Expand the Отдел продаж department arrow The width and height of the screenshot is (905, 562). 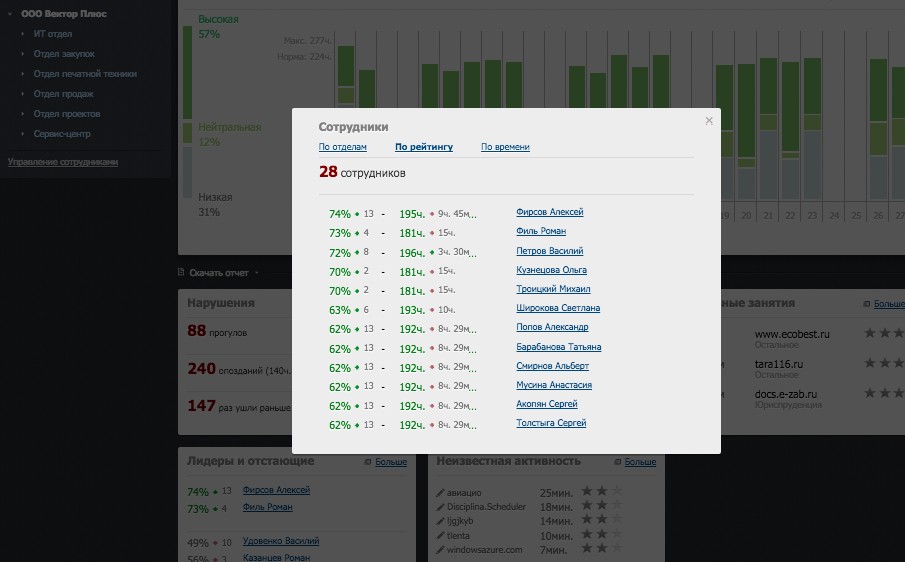[23, 94]
